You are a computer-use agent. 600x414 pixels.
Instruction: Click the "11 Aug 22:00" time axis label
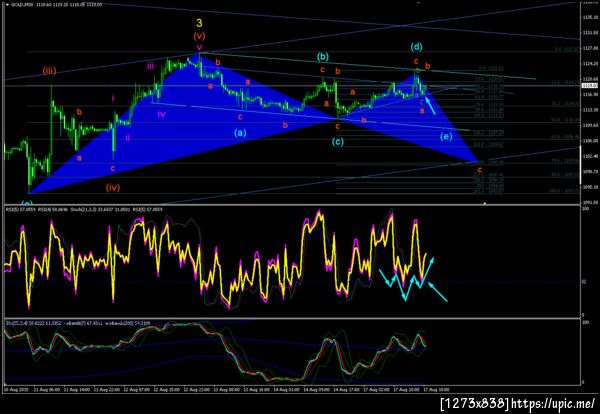click(x=108, y=390)
